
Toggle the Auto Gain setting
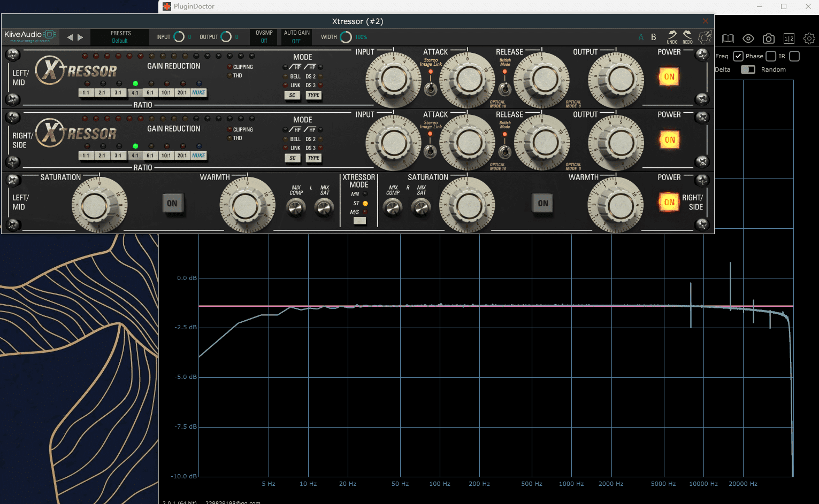[296, 37]
